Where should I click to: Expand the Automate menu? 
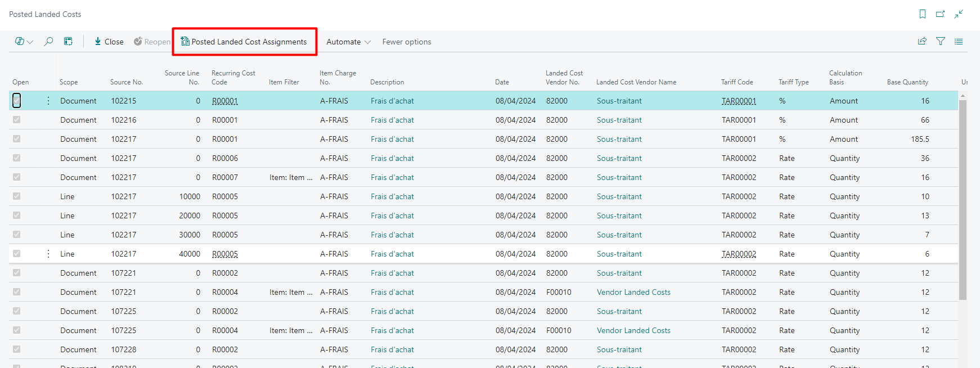pos(348,42)
